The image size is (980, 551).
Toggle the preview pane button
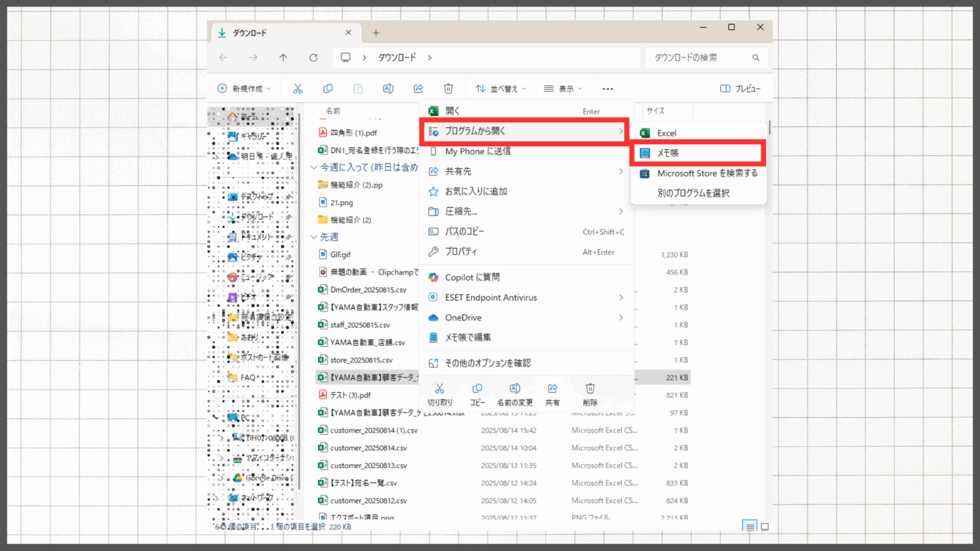[x=740, y=89]
